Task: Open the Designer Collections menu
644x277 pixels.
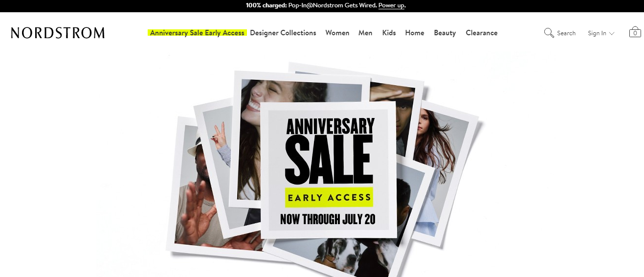Action: click(x=283, y=33)
